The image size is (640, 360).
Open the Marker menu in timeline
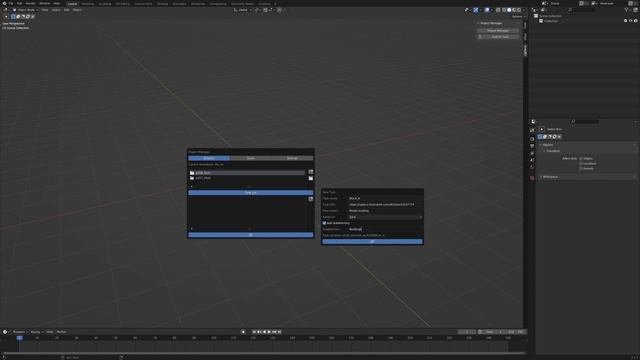click(x=62, y=332)
